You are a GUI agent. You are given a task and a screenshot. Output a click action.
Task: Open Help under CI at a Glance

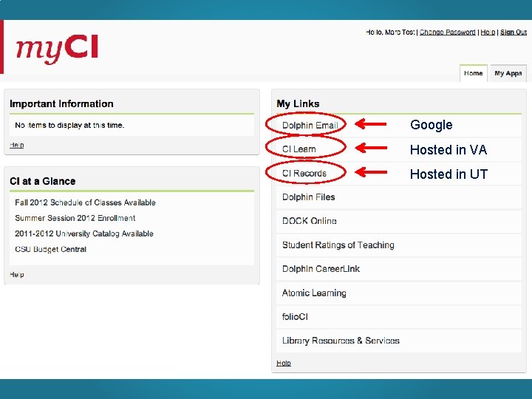[16, 274]
